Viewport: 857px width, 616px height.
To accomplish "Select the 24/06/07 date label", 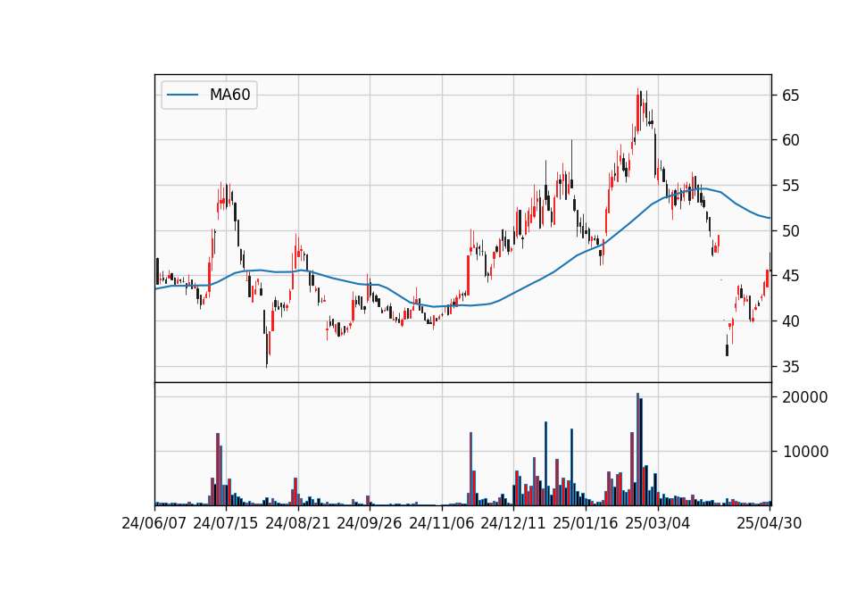I will point(154,523).
